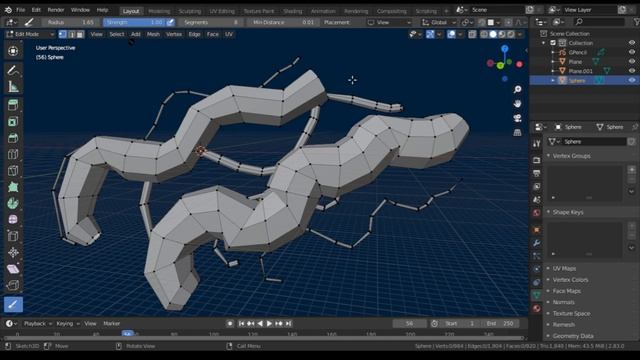Image resolution: width=640 pixels, height=360 pixels.
Task: Select the Annotate pencil tool
Action: tap(13, 70)
